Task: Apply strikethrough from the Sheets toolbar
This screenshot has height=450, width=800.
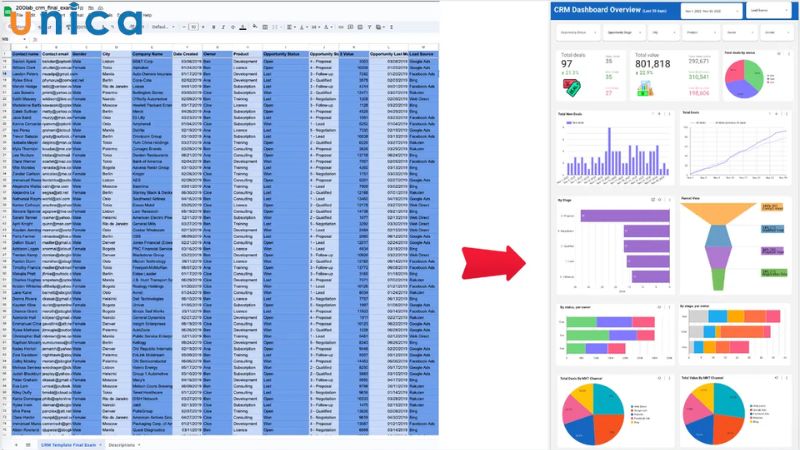Action: 233,27
